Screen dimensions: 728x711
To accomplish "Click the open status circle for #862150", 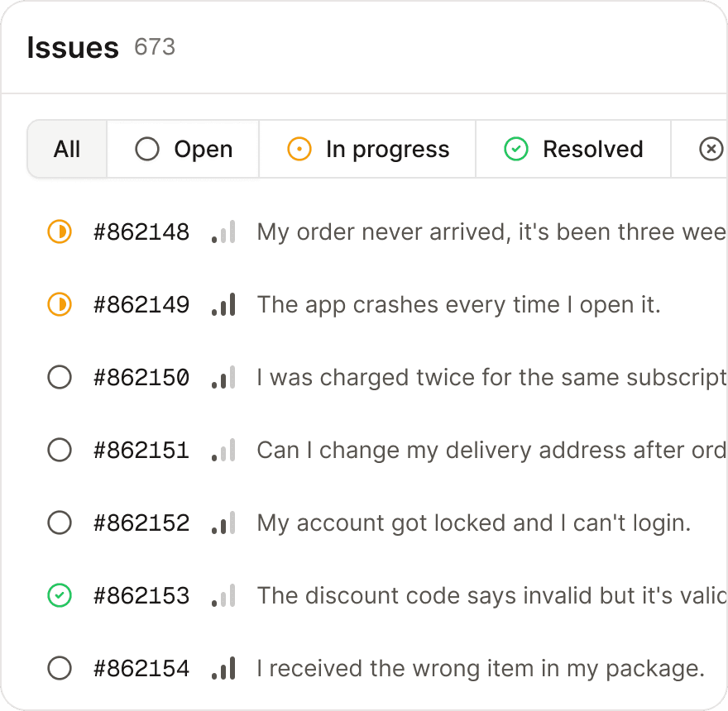I will click(x=60, y=377).
